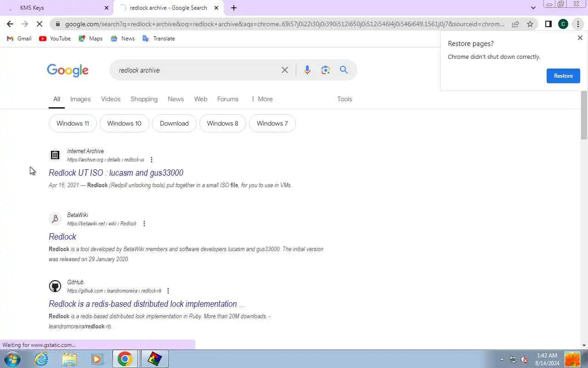Open Windows Explorer from the taskbar
Screen dimensions: 588x368
(69, 359)
